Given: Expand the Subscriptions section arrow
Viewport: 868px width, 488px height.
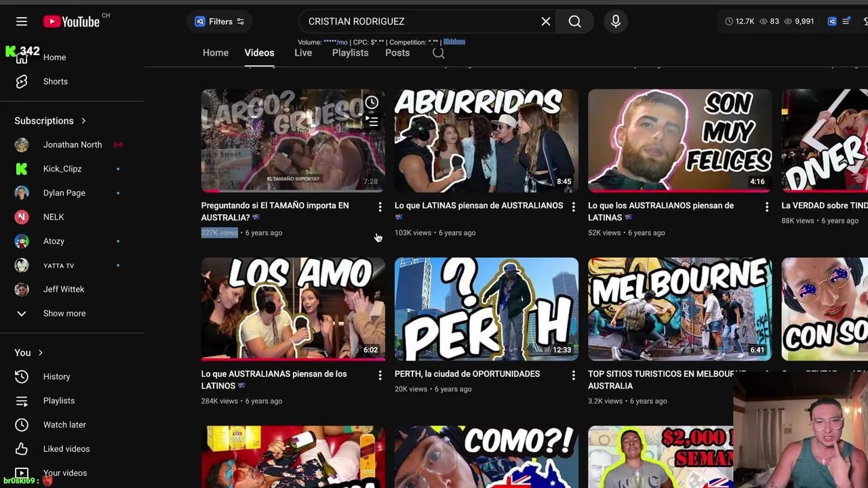Looking at the screenshot, I should pos(83,121).
